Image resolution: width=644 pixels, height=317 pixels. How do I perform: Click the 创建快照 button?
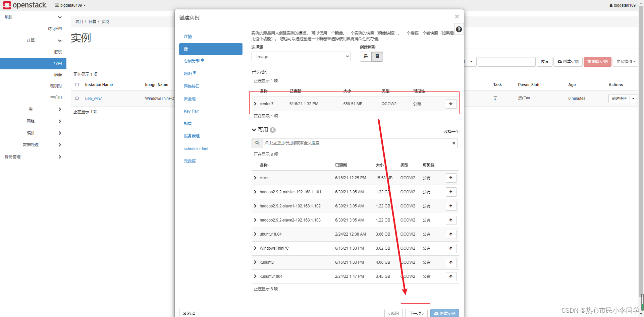619,99
